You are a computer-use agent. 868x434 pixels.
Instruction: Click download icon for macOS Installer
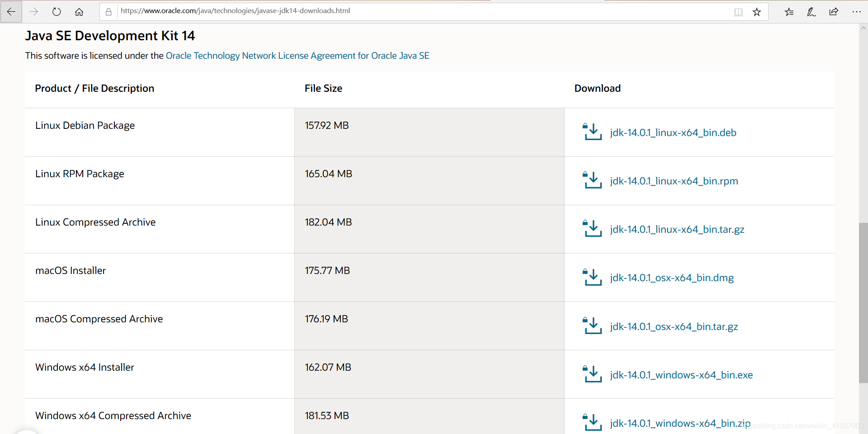point(592,278)
